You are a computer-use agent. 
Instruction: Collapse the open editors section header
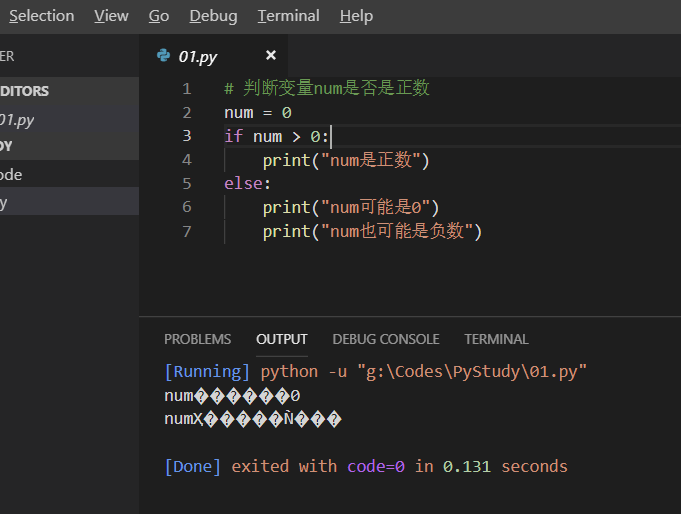coord(69,91)
